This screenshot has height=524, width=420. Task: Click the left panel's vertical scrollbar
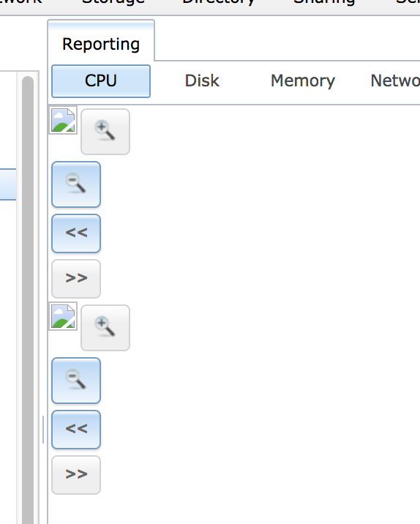point(28,301)
